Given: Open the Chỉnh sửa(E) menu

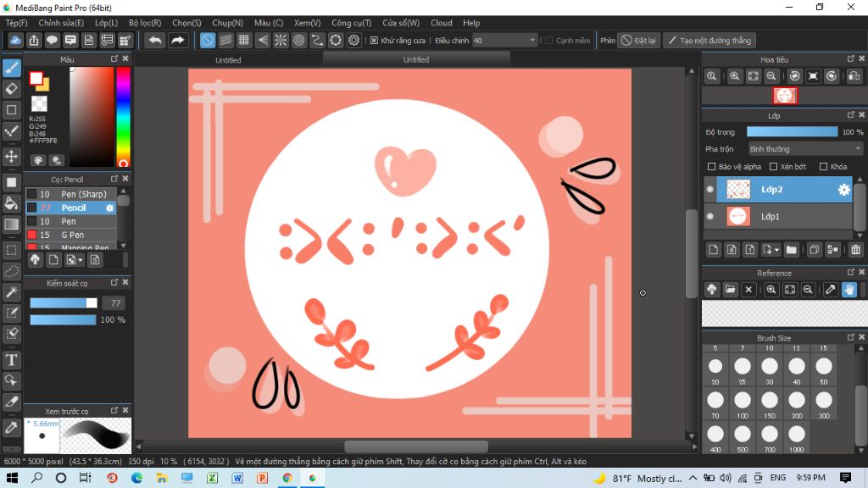Looking at the screenshot, I should (x=61, y=23).
